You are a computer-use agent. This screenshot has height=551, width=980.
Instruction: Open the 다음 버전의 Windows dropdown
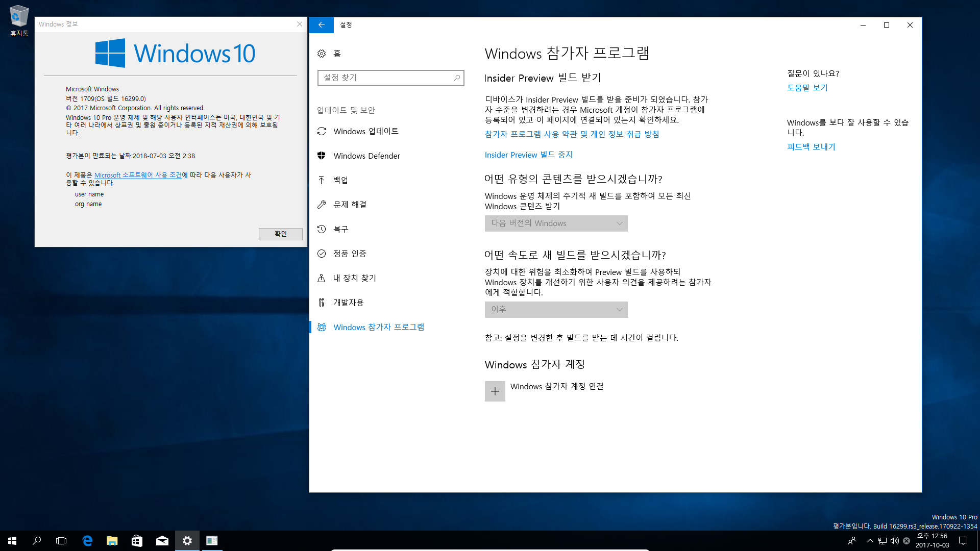(x=556, y=223)
